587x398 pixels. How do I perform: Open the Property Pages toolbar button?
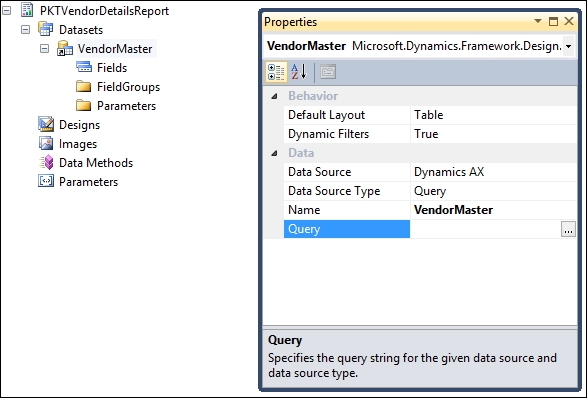[x=328, y=72]
